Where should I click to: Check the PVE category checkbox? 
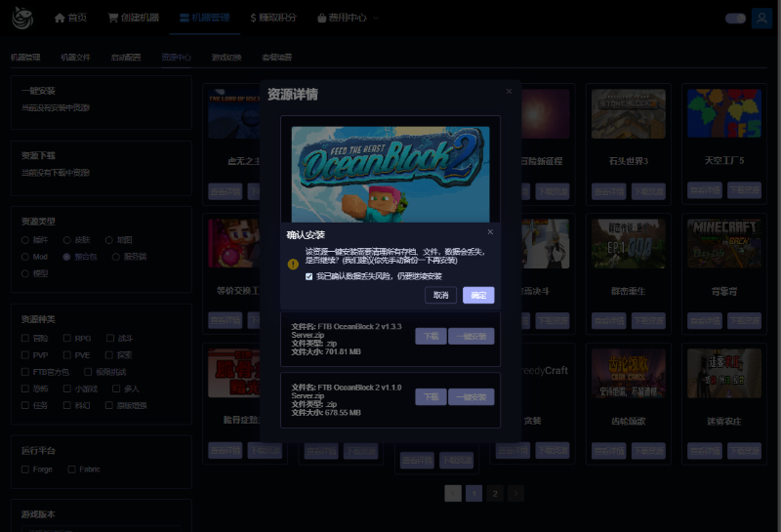tap(66, 355)
